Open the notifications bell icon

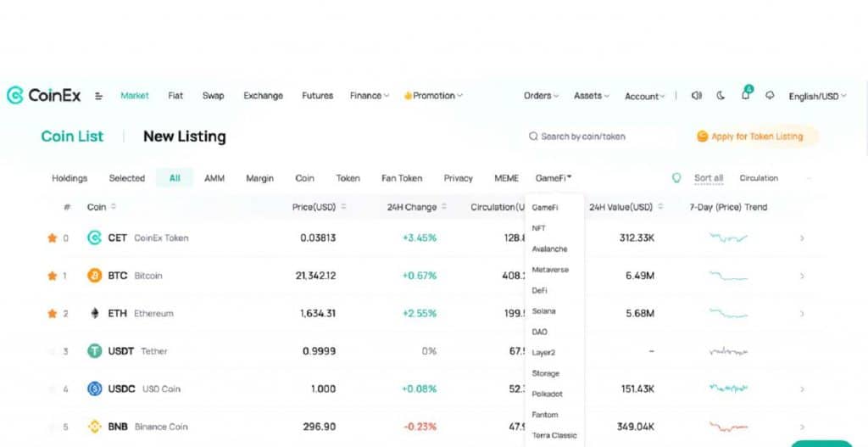point(746,94)
